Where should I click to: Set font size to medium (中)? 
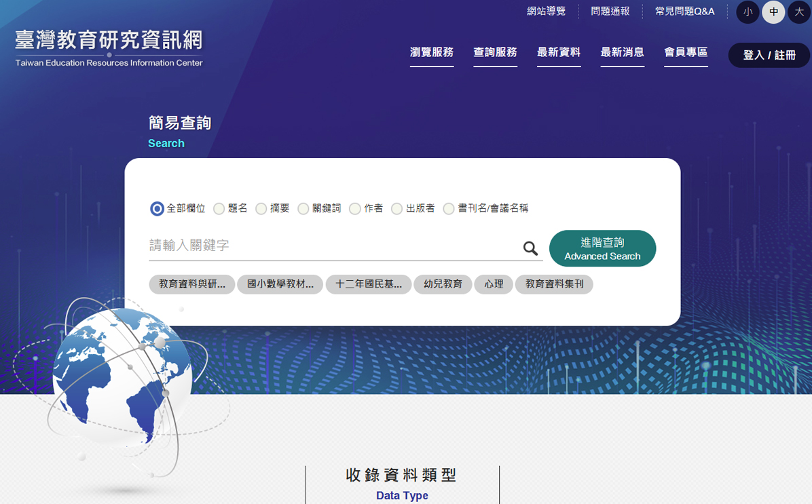pyautogui.click(x=773, y=12)
